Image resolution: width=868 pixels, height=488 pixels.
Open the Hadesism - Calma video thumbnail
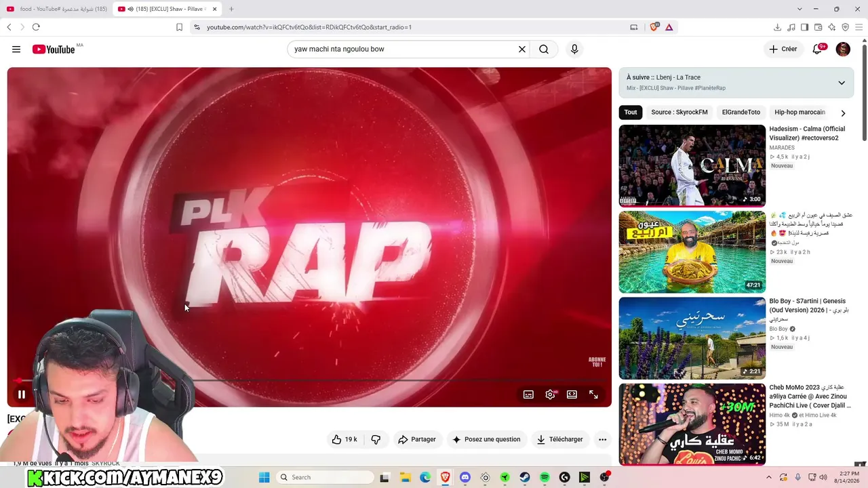tap(692, 165)
